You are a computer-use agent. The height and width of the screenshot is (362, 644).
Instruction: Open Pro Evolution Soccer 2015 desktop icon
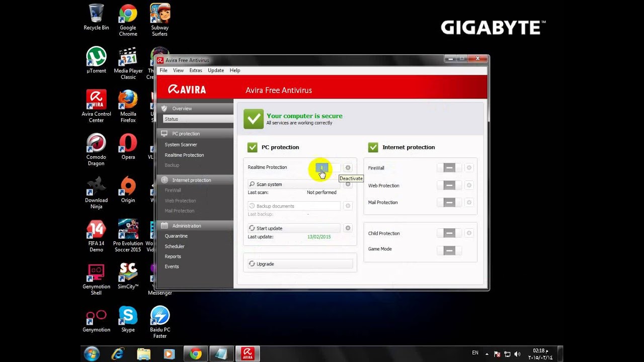click(x=128, y=236)
